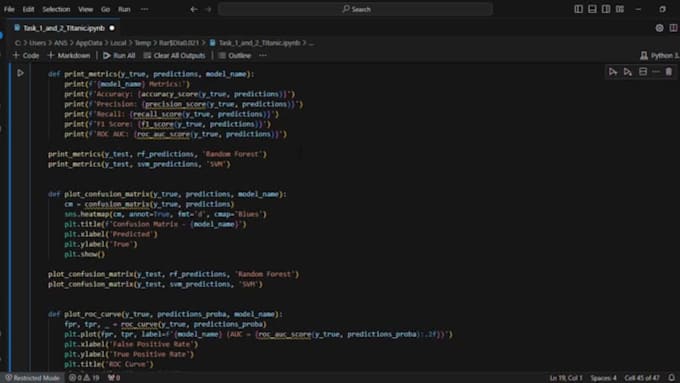The image size is (680, 383).
Task: Click Cell 45 of 47 status item
Action: coord(642,378)
